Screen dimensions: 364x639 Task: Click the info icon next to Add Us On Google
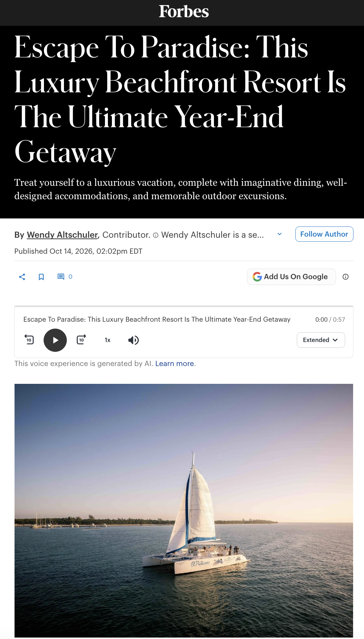coord(345,277)
